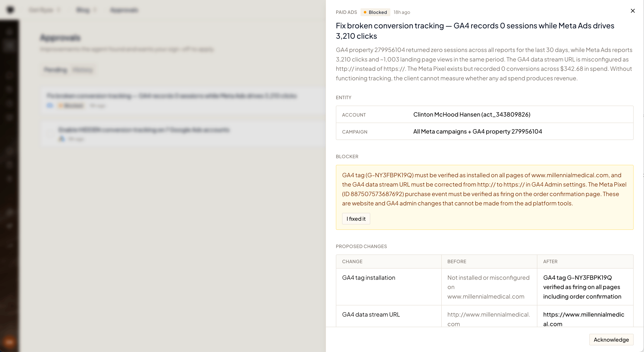The height and width of the screenshot is (352, 644).
Task: Click the blocker warning message text
Action: 484,189
